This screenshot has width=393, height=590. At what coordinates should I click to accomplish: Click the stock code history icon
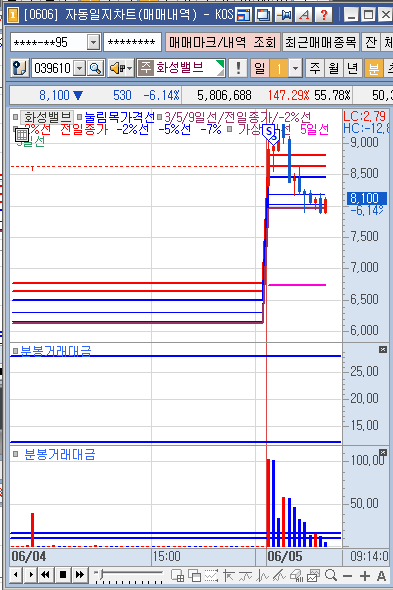(x=20, y=68)
